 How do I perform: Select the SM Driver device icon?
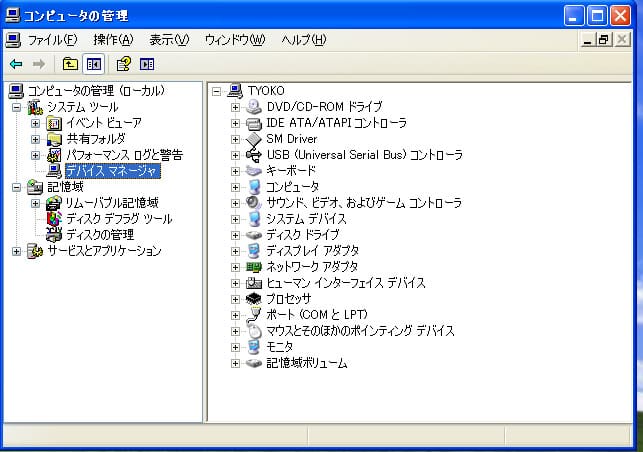coord(254,139)
